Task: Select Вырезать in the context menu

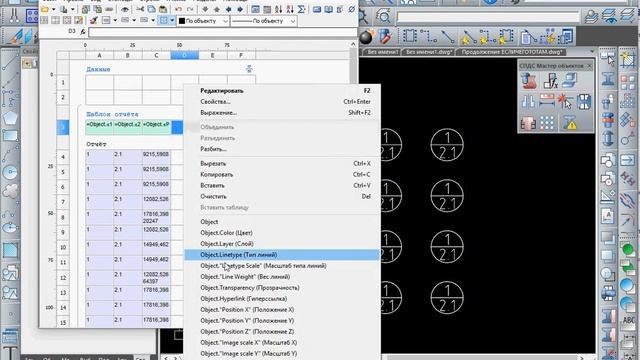Action: [282, 164]
